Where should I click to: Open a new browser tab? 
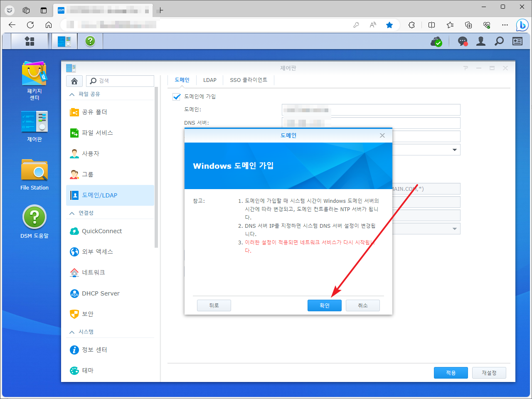(x=160, y=10)
